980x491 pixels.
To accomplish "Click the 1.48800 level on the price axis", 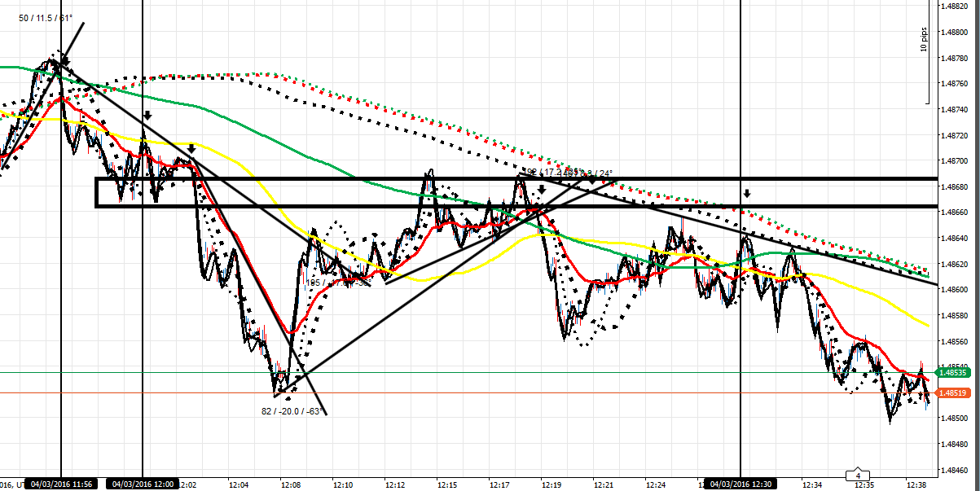I will (955, 33).
